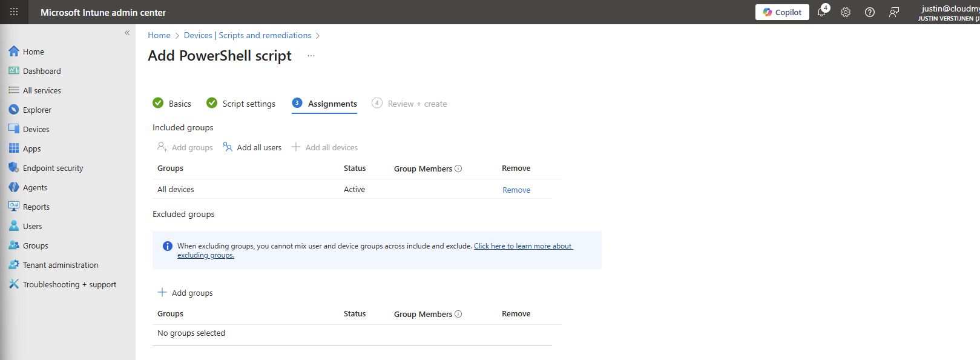The width and height of the screenshot is (980, 360).
Task: Open Endpoint security in sidebar
Action: point(53,168)
